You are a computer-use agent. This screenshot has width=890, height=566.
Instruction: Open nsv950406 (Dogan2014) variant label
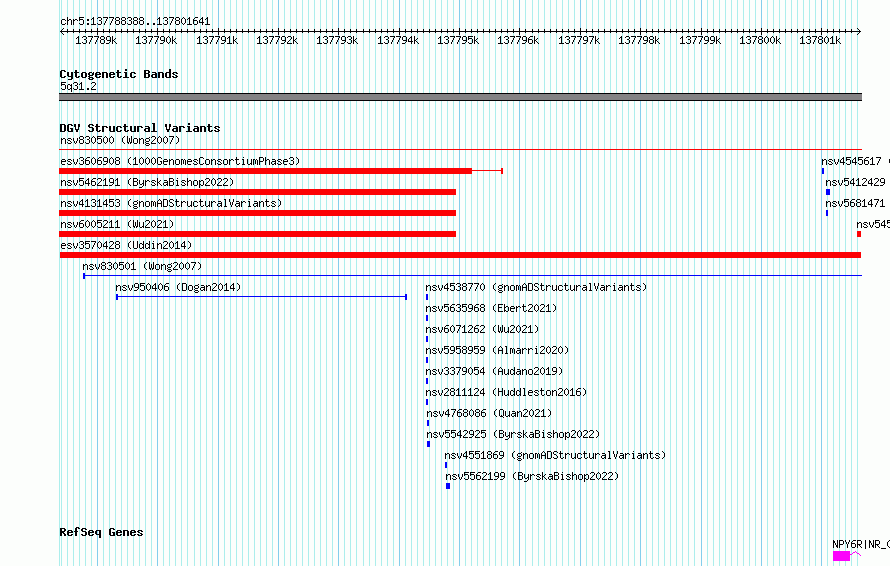[178, 287]
